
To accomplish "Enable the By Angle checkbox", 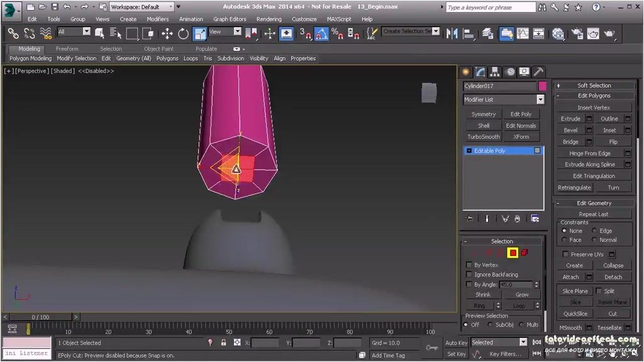I will pyautogui.click(x=469, y=285).
